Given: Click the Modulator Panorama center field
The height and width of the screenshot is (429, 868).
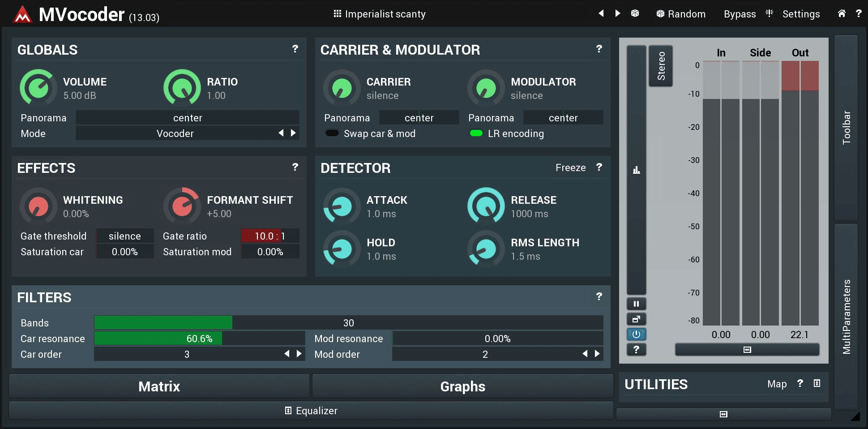Looking at the screenshot, I should click(563, 118).
